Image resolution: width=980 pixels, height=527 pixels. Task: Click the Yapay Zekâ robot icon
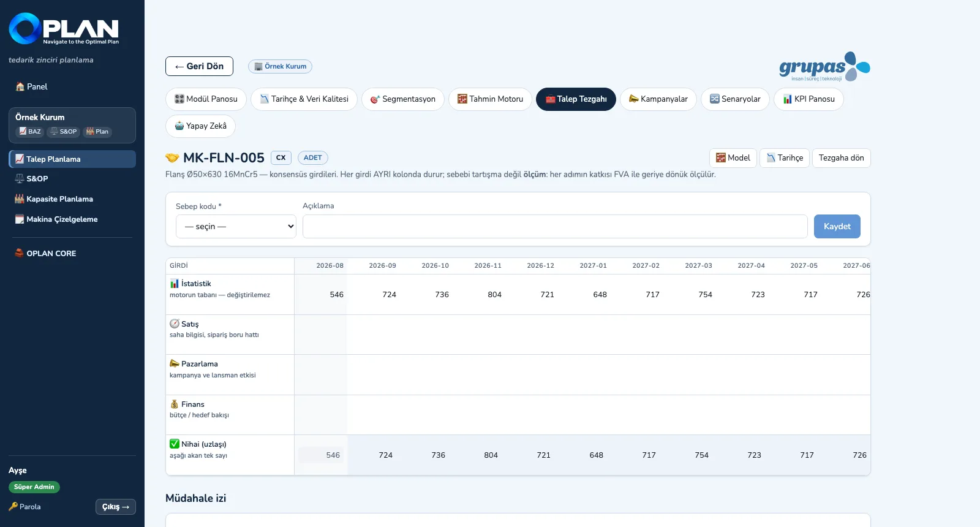click(179, 126)
